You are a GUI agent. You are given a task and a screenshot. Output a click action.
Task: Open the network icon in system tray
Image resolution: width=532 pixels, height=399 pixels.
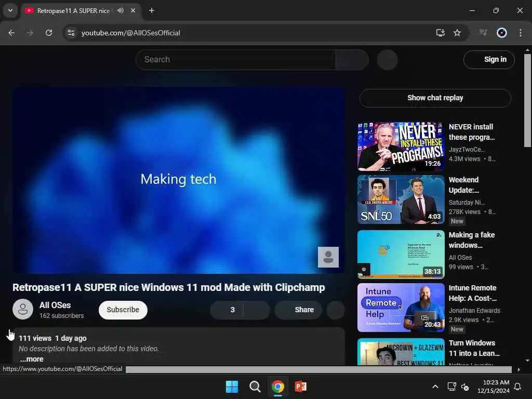pos(451,387)
